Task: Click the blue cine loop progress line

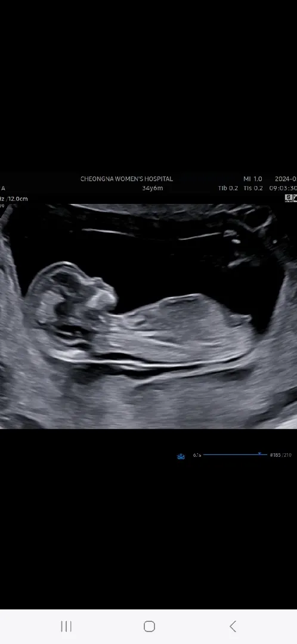Action: (x=235, y=454)
